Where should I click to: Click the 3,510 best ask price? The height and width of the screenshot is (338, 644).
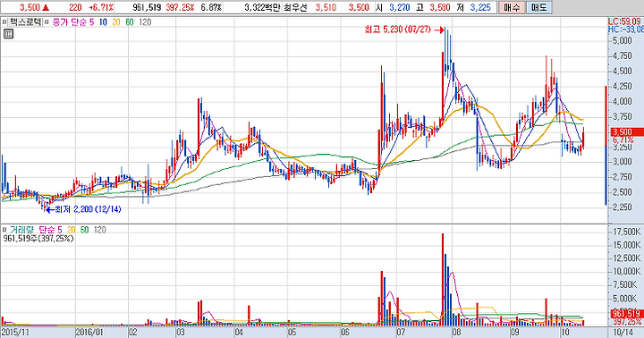(x=326, y=7)
